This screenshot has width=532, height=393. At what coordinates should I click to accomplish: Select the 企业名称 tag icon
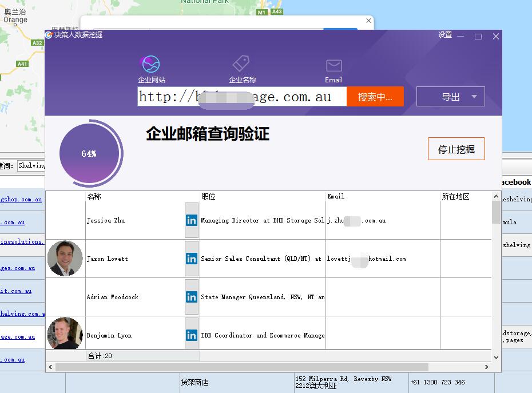pyautogui.click(x=241, y=64)
